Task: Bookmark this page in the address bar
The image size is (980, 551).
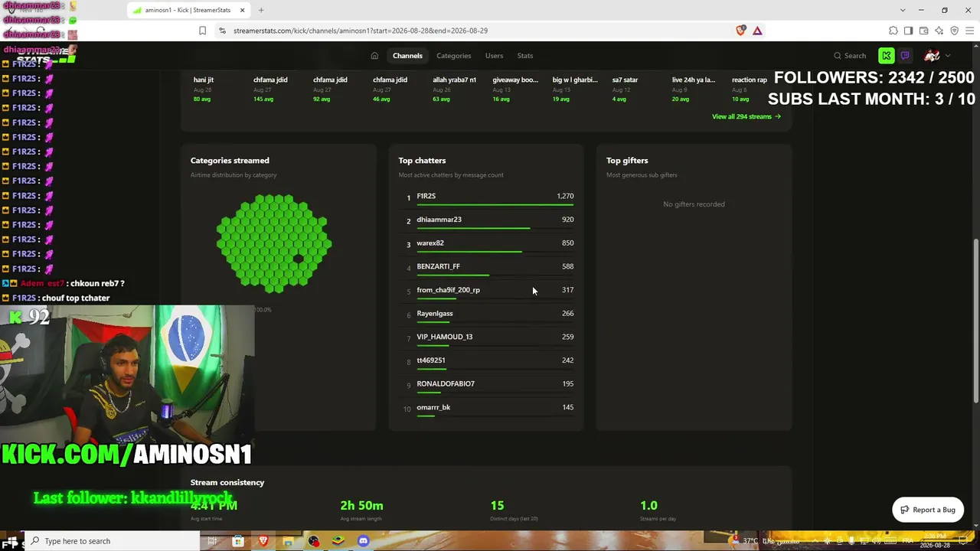Action: coord(202,31)
